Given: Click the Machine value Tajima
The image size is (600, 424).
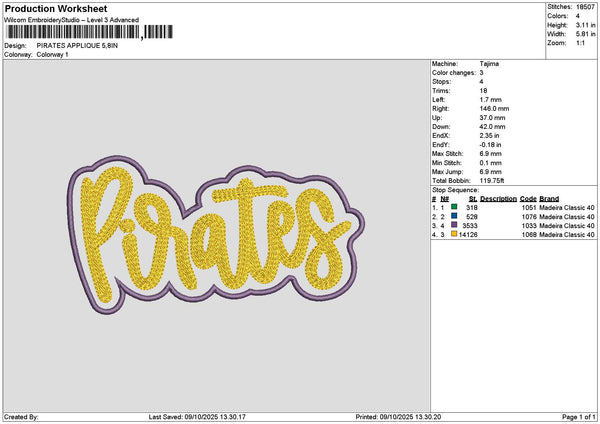Looking at the screenshot, I should (489, 64).
